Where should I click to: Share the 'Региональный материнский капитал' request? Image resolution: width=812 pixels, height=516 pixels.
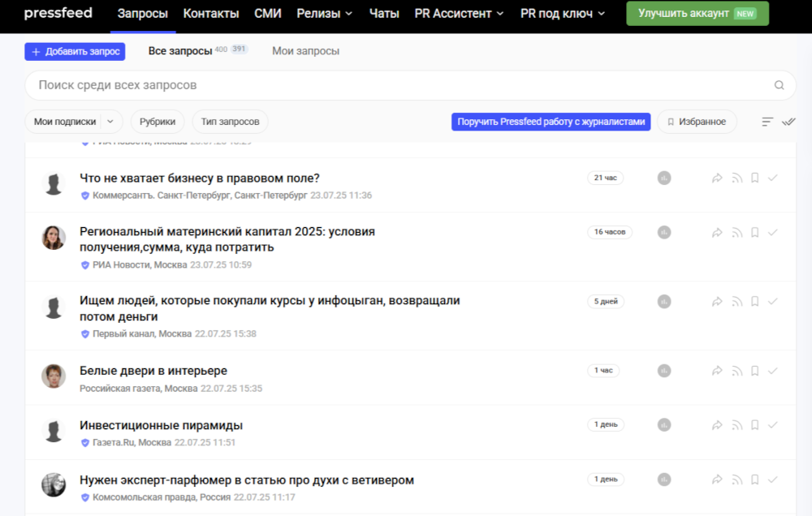[x=717, y=232]
